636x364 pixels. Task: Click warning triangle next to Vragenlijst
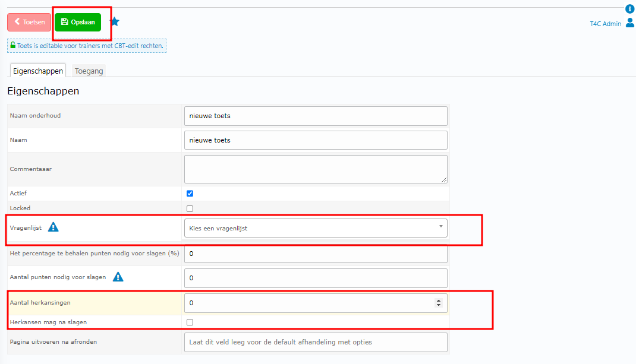pos(53,227)
